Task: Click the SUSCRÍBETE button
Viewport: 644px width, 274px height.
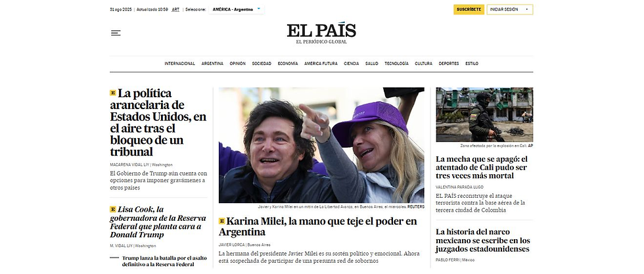Action: pyautogui.click(x=469, y=9)
